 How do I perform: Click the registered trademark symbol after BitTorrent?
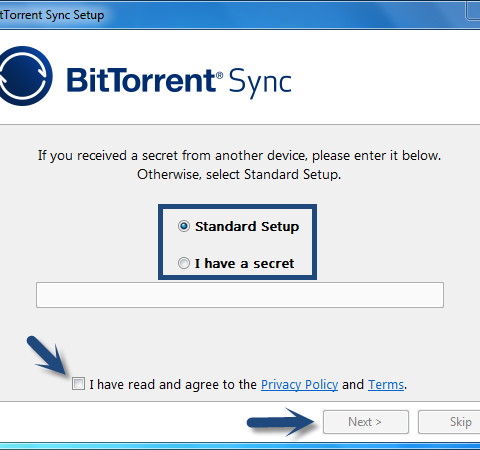tap(219, 75)
